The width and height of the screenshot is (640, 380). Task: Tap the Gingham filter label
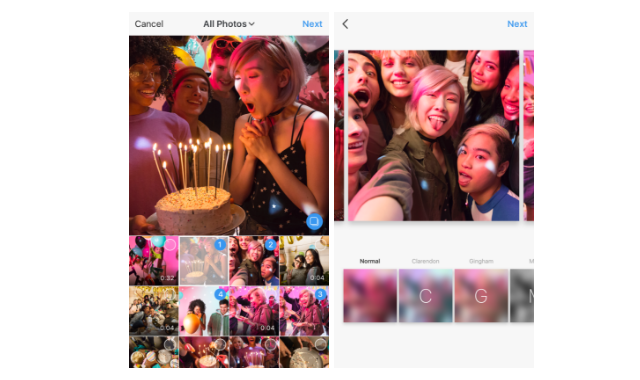[481, 261]
